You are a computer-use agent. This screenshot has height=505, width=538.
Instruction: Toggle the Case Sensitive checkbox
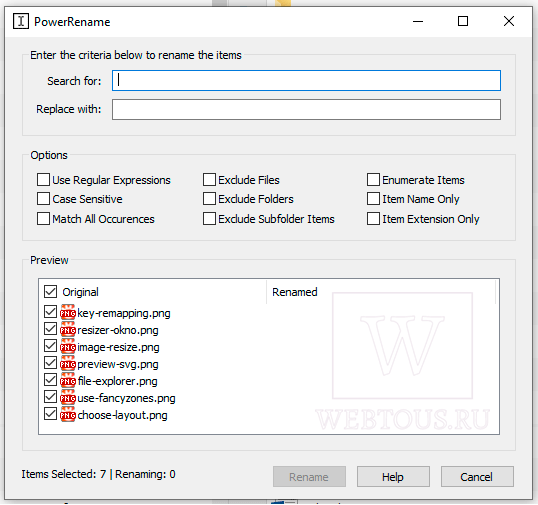point(43,199)
